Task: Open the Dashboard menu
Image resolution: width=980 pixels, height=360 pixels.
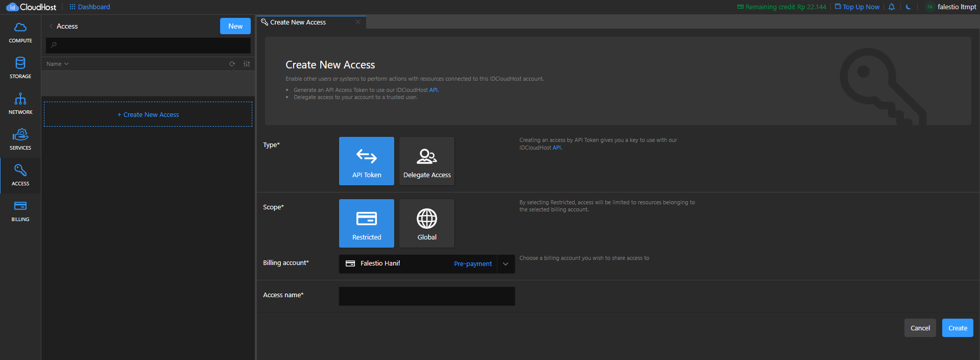Action: click(x=90, y=7)
